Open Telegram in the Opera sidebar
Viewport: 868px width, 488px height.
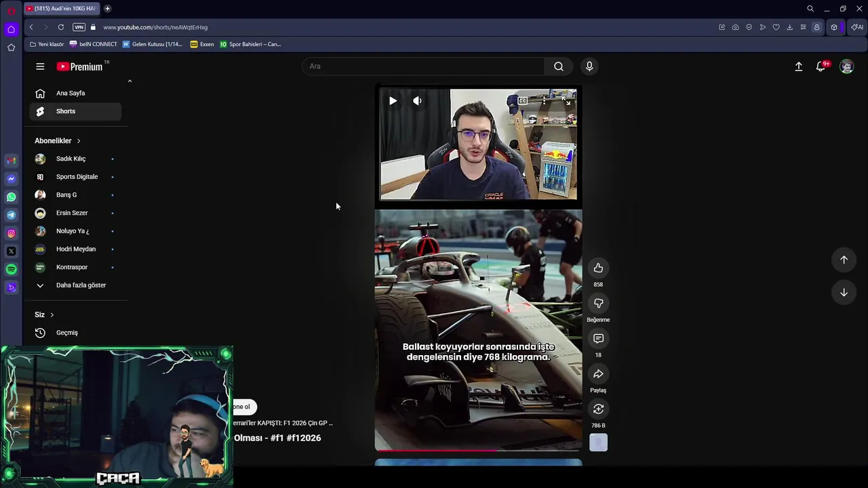(x=11, y=215)
